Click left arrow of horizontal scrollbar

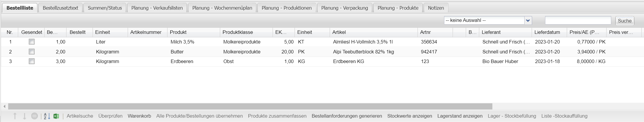(4, 106)
